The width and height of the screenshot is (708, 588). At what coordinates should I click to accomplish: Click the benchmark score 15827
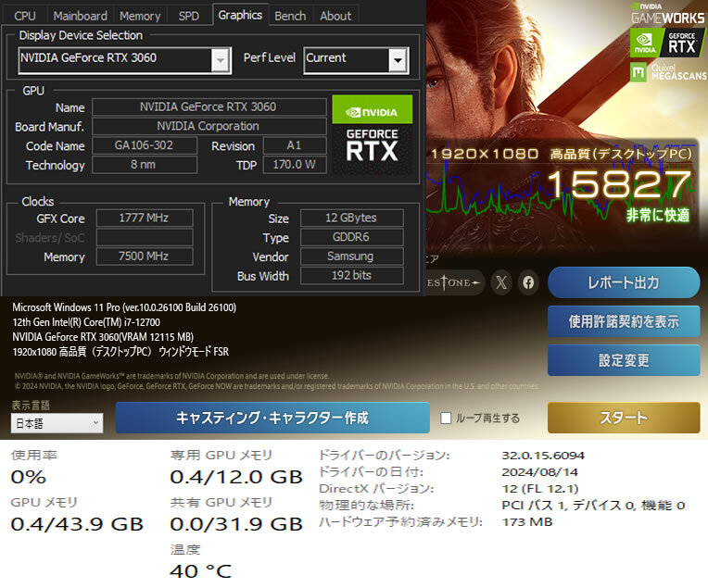pyautogui.click(x=619, y=184)
